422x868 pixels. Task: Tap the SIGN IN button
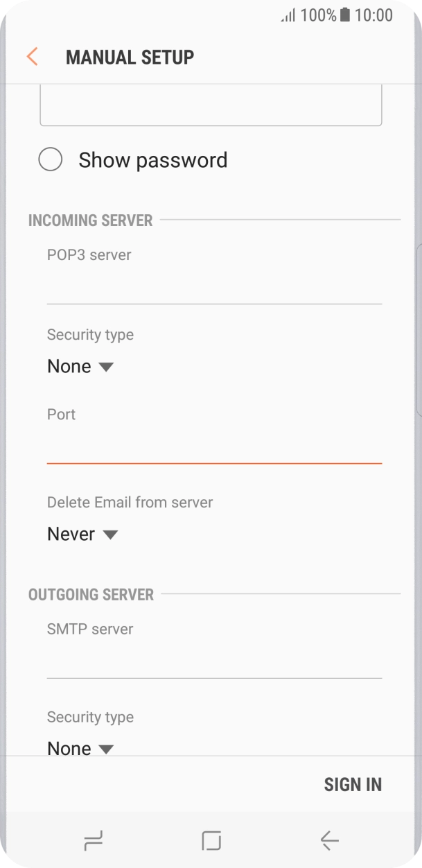click(x=353, y=783)
